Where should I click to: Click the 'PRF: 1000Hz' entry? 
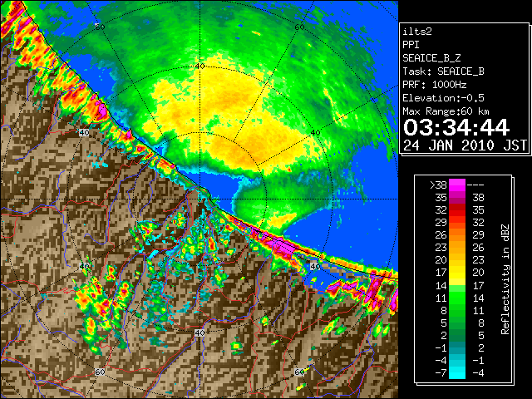(435, 85)
